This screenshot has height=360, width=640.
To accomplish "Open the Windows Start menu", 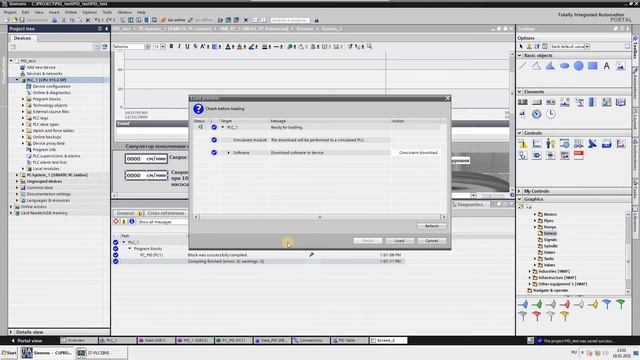I will (x=9, y=353).
